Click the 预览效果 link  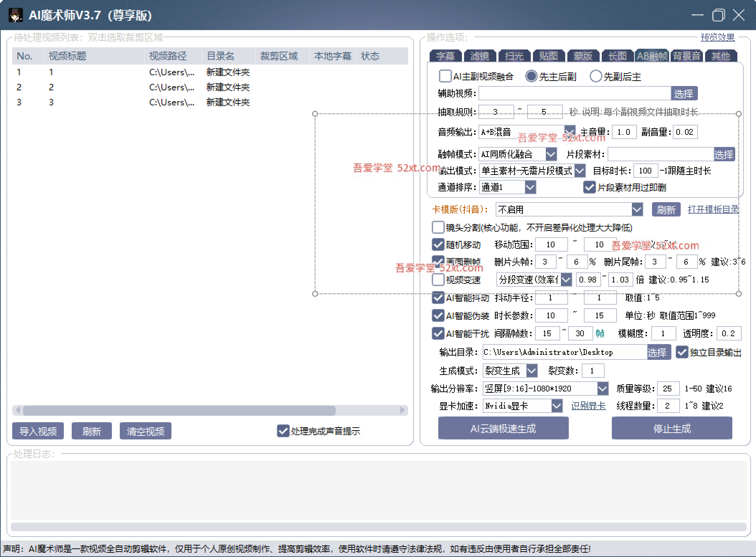(x=717, y=37)
